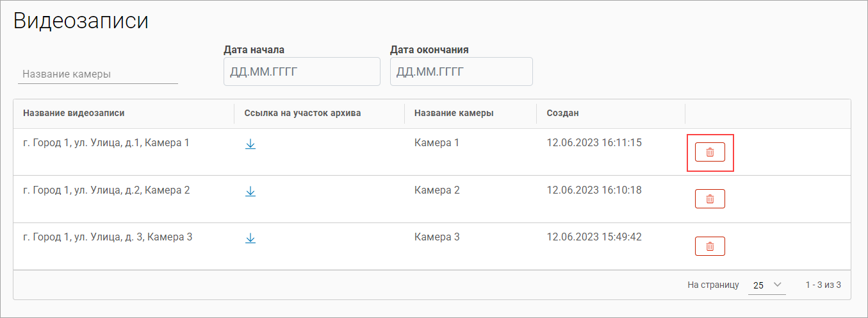Sort by Создан column header
Image resolution: width=868 pixels, height=318 pixels.
[x=562, y=113]
